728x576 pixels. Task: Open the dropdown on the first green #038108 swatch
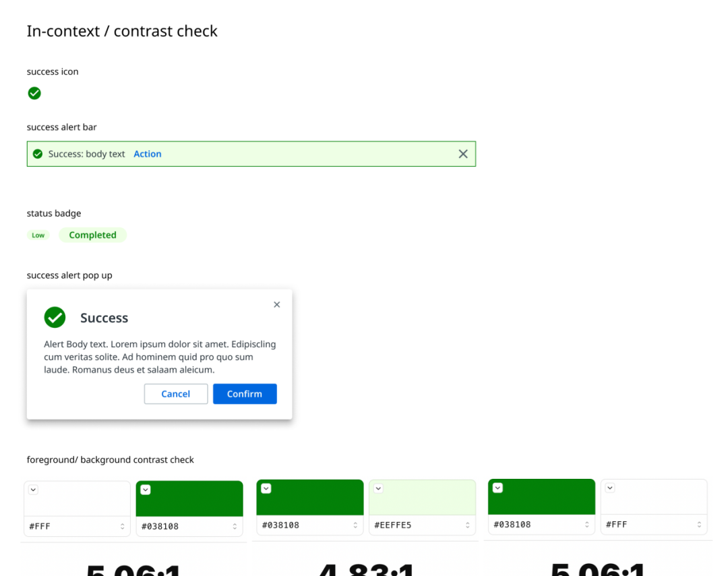(x=146, y=490)
